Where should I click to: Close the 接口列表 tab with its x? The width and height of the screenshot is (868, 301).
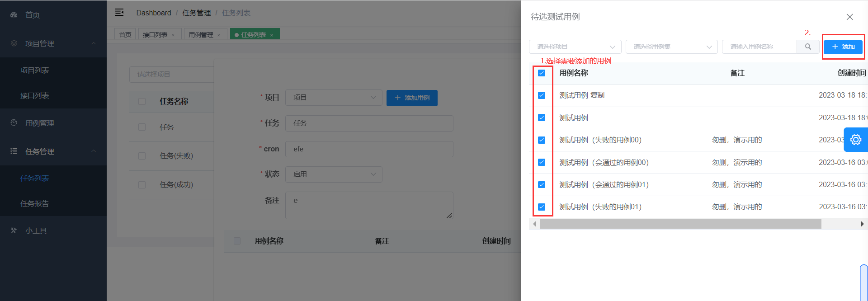click(173, 35)
